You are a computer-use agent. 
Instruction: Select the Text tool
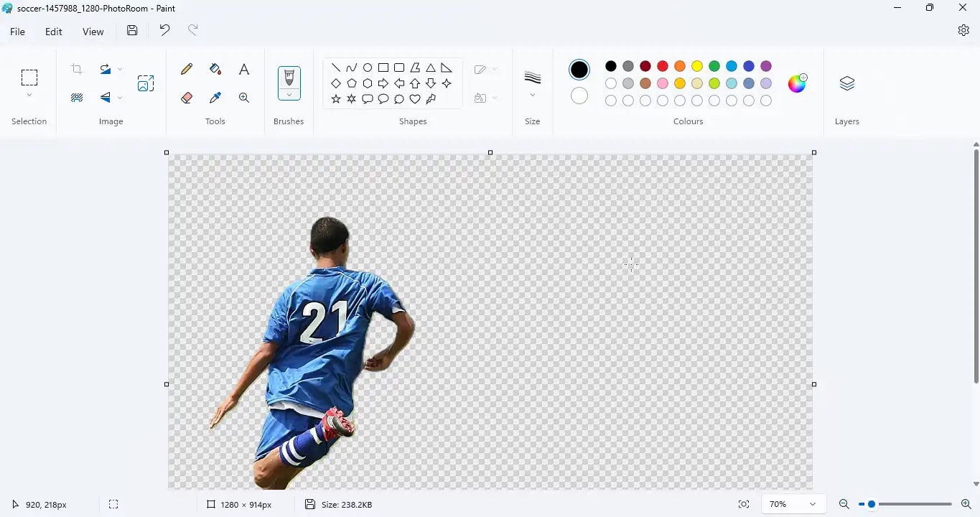[244, 70]
